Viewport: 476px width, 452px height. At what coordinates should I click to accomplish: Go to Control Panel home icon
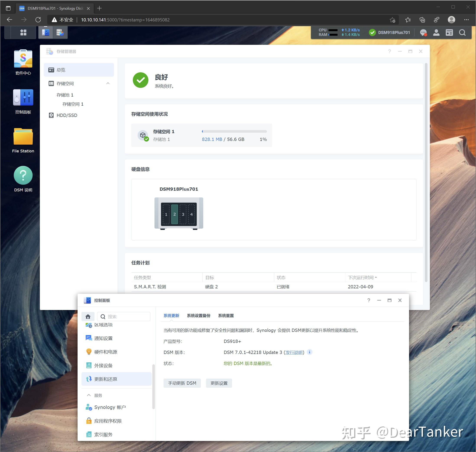pos(88,316)
